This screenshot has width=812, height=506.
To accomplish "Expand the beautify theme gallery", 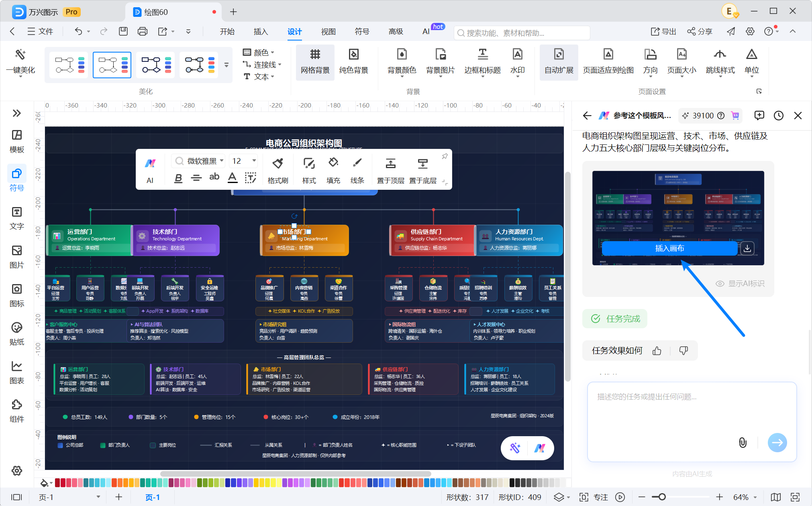I will tap(226, 65).
